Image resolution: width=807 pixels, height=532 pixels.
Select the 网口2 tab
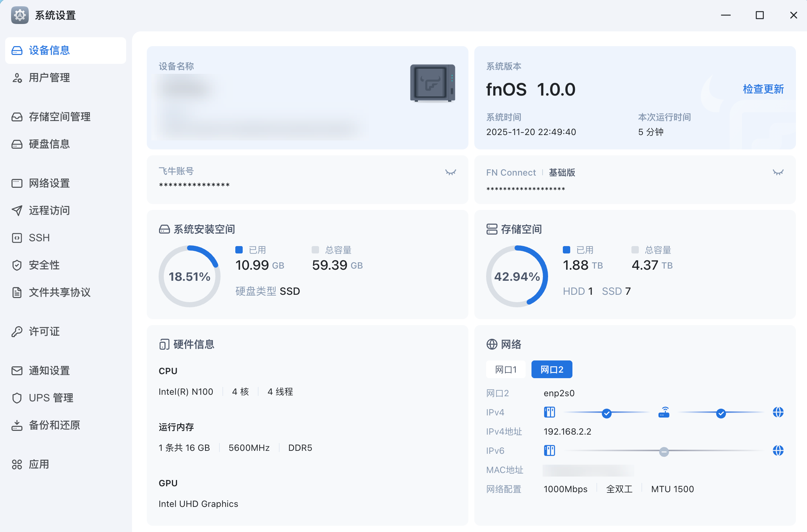[551, 369]
